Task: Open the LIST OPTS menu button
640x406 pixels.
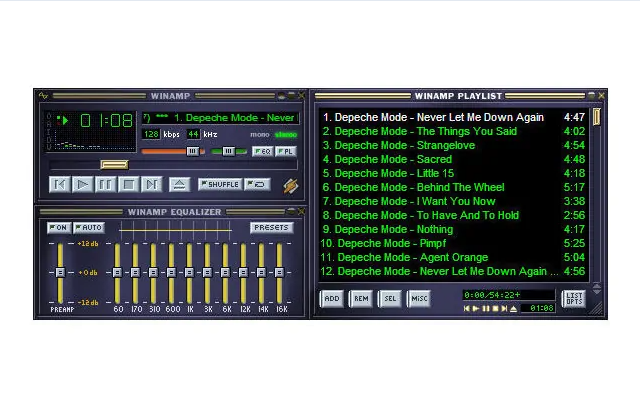Action: [574, 299]
